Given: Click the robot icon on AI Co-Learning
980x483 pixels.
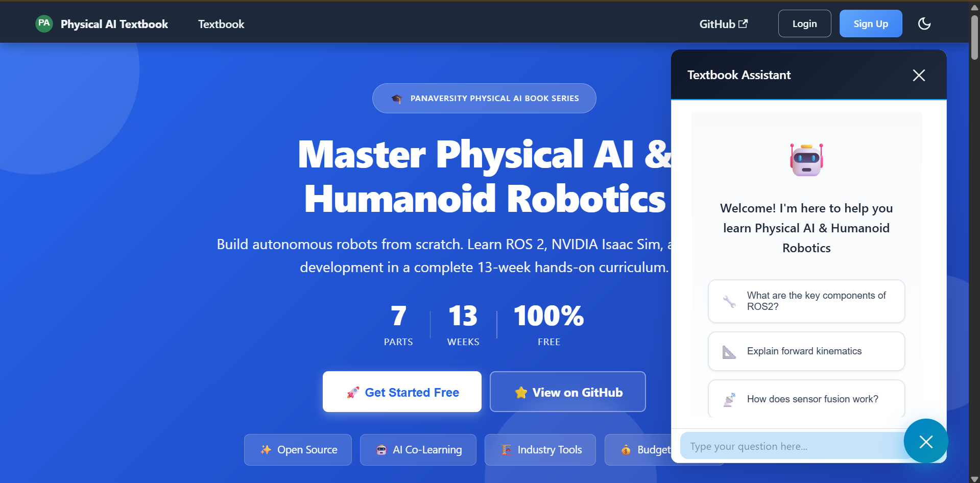Looking at the screenshot, I should pyautogui.click(x=381, y=450).
